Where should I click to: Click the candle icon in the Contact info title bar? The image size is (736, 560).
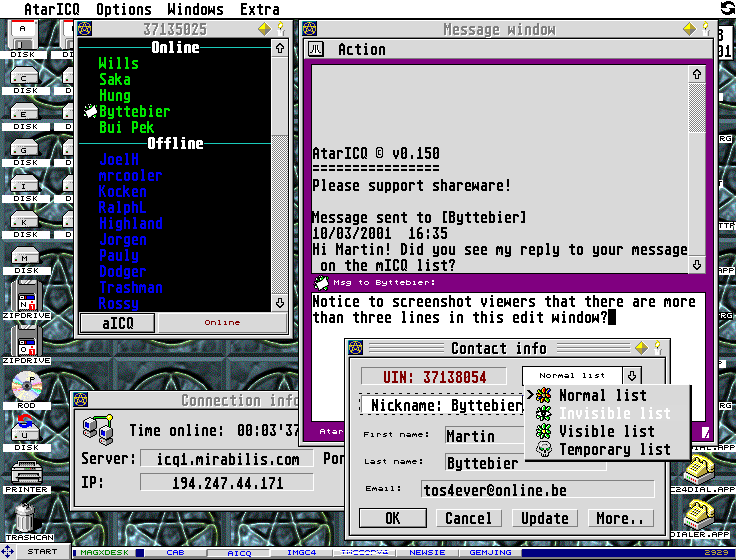coord(658,348)
